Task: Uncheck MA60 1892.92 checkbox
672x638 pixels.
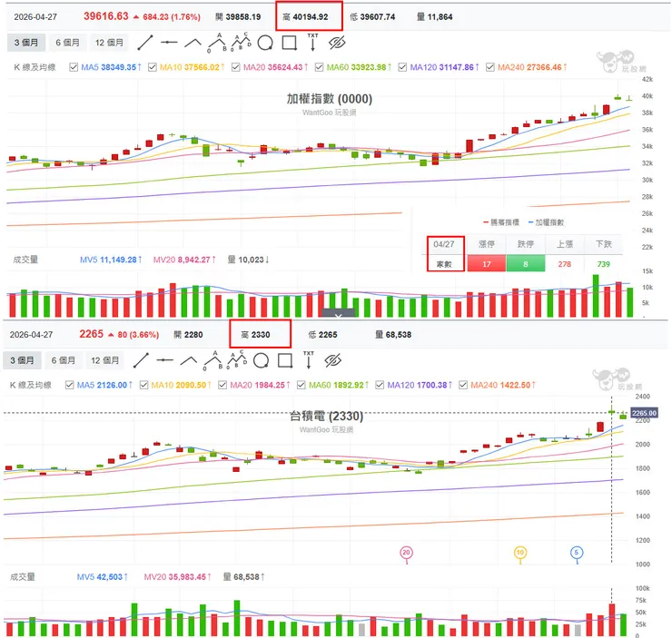Action: (x=301, y=385)
